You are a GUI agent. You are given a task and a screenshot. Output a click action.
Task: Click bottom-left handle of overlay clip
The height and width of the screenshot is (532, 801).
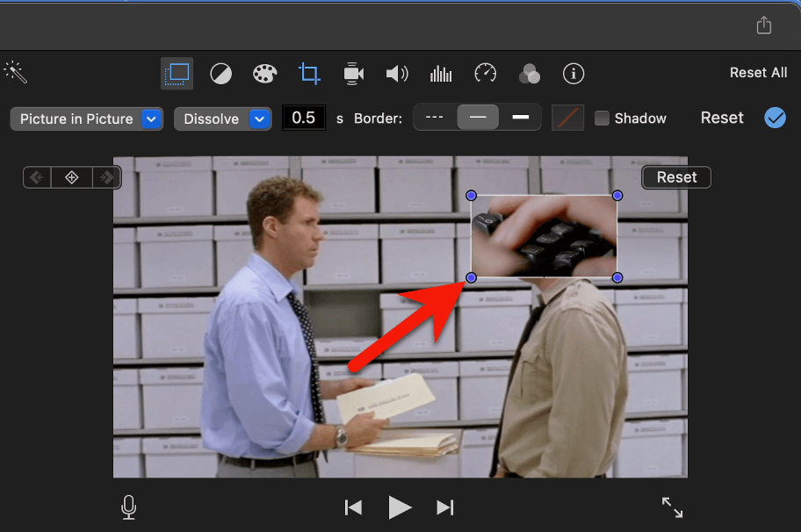click(x=471, y=277)
